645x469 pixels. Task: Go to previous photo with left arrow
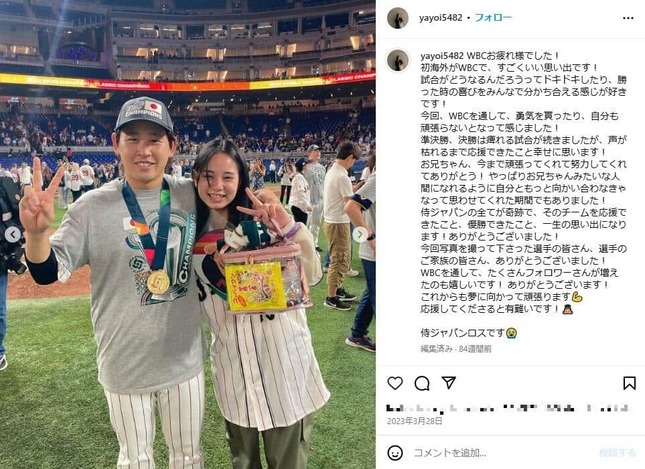pyautogui.click(x=12, y=234)
